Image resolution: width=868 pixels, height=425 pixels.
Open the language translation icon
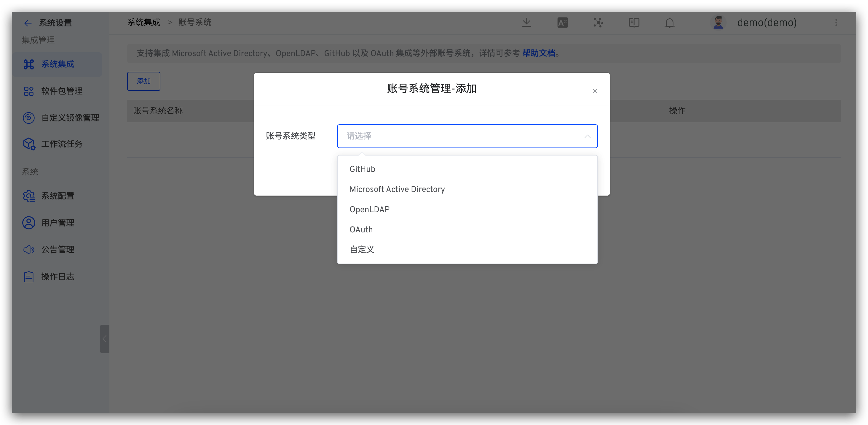click(562, 23)
